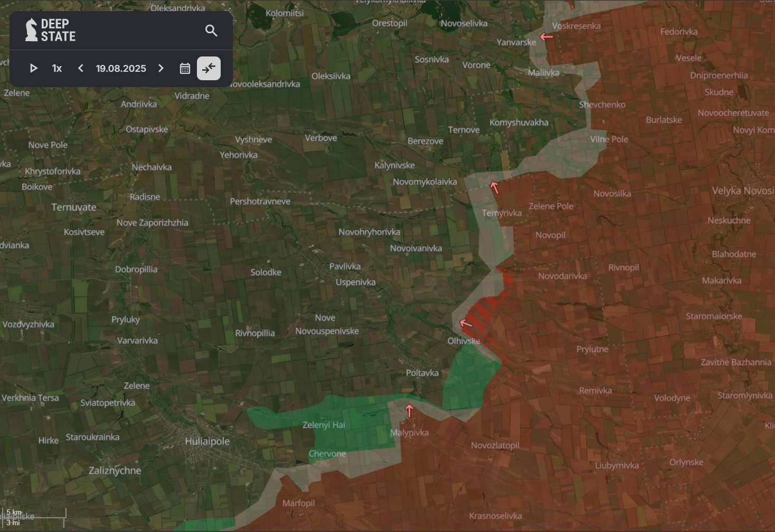This screenshot has height=532, width=775.
Task: Click the Verbove label
Action: click(321, 138)
